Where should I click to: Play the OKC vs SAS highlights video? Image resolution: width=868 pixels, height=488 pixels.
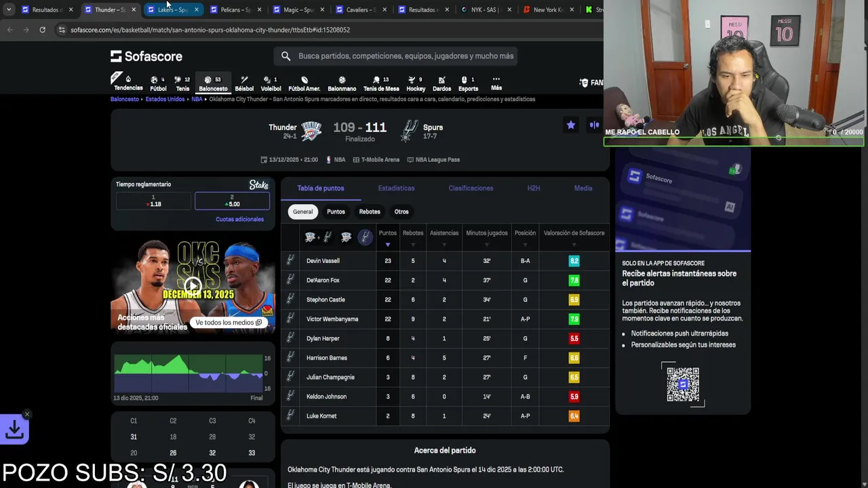(x=193, y=285)
